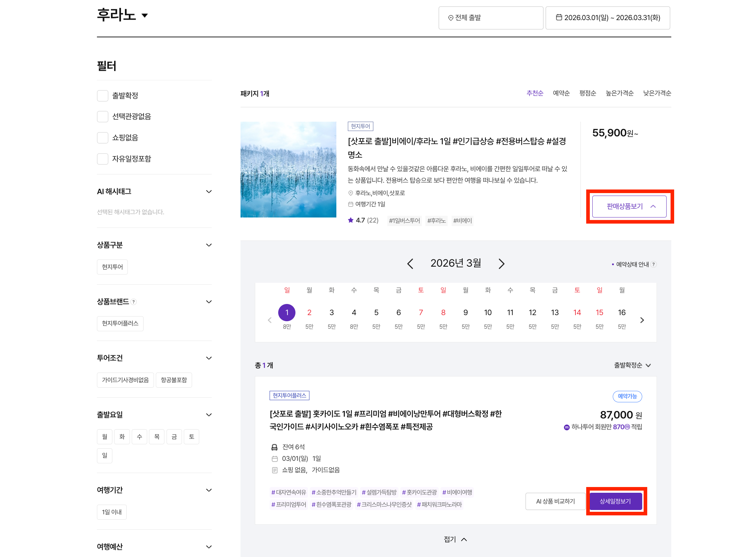Screen dimensions: 756x557
Task: Click the calendar icon in date range field
Action: coord(559,17)
